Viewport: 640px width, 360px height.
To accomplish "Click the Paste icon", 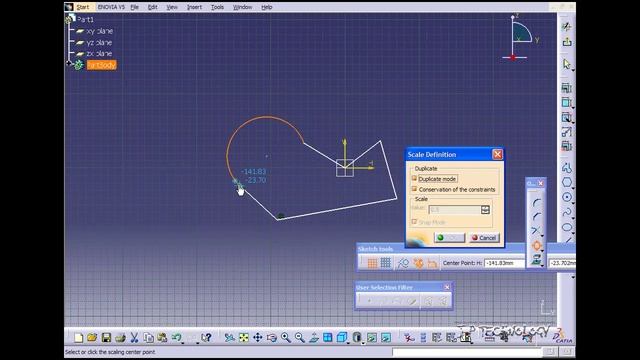I will pyautogui.click(x=162, y=338).
